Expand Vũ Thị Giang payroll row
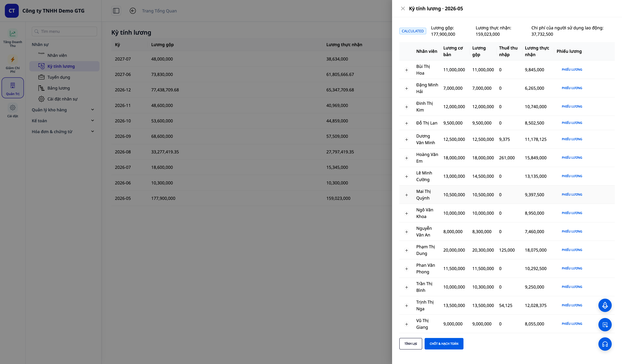This screenshot has width=622, height=364. [406, 324]
